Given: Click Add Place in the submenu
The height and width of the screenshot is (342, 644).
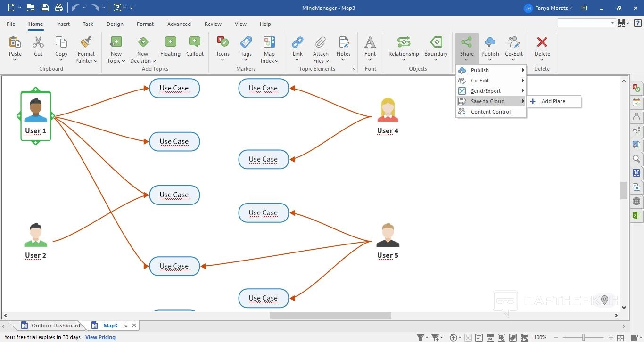Looking at the screenshot, I should [553, 101].
